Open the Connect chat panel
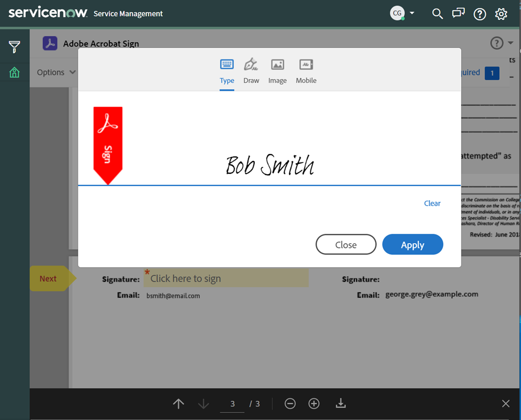 coord(458,14)
